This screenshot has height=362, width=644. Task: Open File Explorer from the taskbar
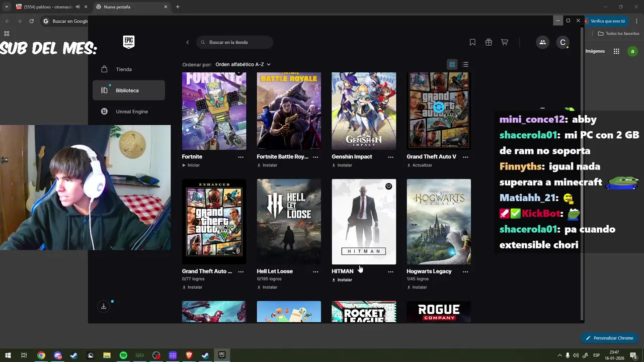click(x=107, y=355)
